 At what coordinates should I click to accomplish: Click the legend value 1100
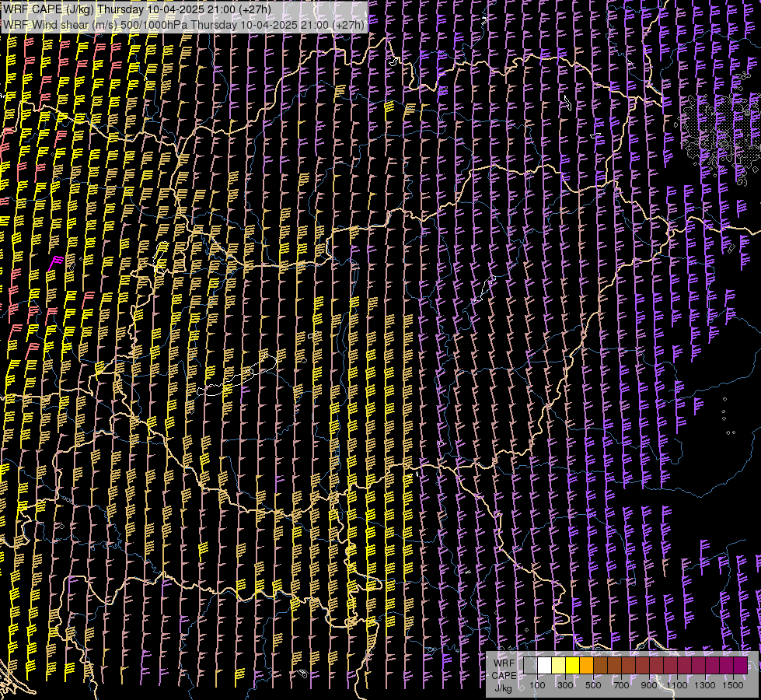(x=676, y=685)
